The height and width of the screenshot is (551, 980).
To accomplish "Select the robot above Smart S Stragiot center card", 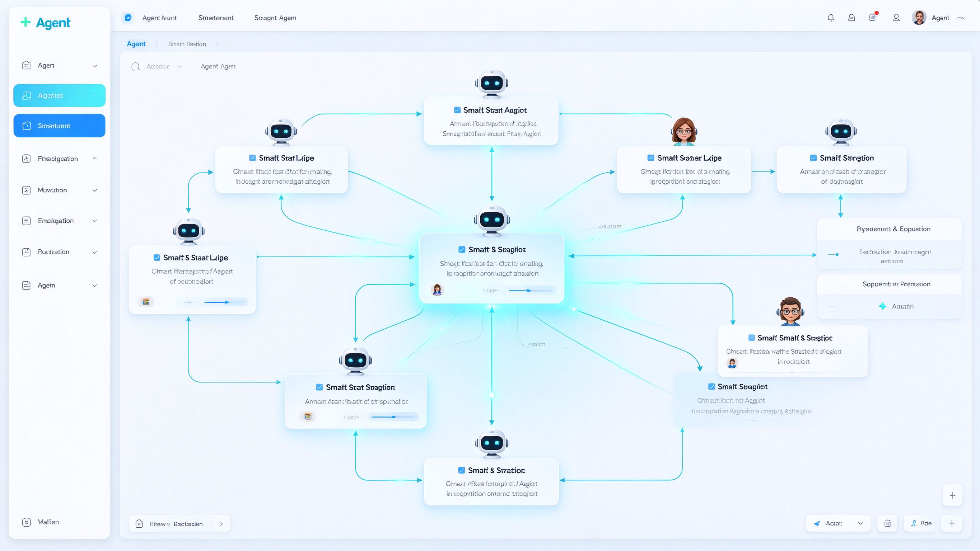I will click(491, 220).
